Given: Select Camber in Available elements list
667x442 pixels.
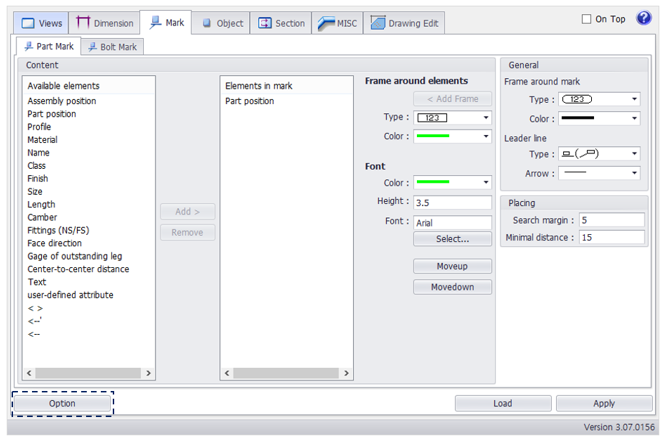Looking at the screenshot, I should [42, 217].
